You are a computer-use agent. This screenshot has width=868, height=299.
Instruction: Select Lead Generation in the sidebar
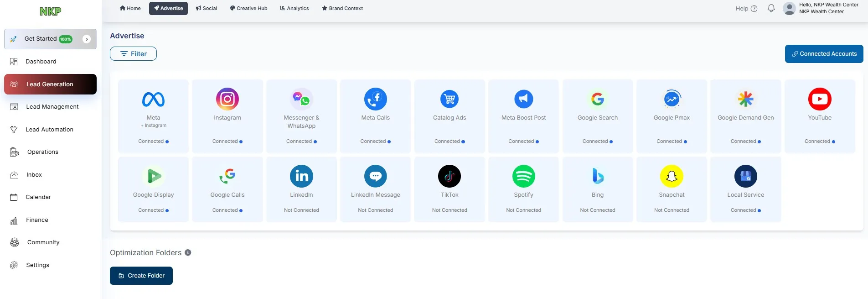point(50,84)
